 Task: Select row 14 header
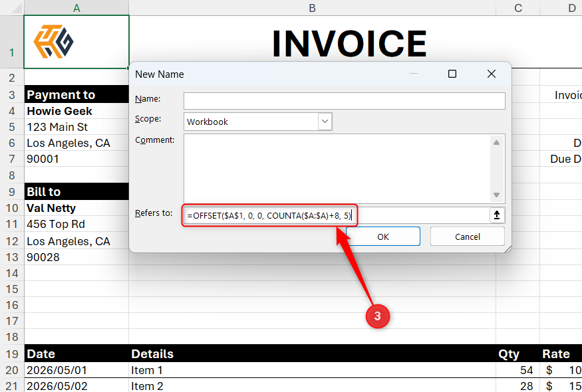12,273
